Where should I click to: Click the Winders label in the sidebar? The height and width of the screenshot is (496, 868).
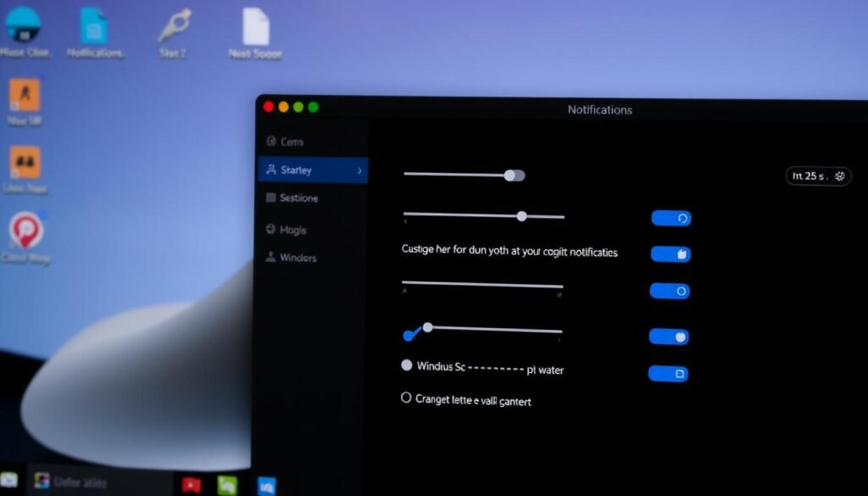coord(298,258)
